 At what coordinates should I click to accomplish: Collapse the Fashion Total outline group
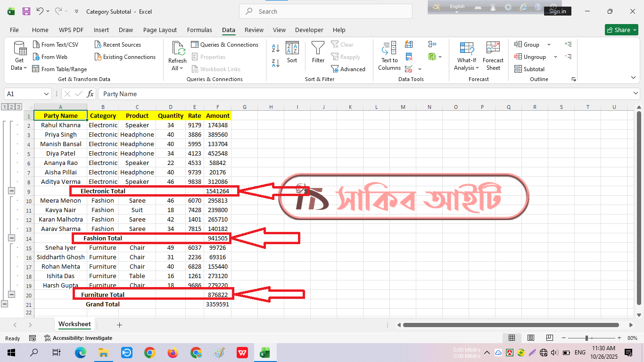pos(12,238)
